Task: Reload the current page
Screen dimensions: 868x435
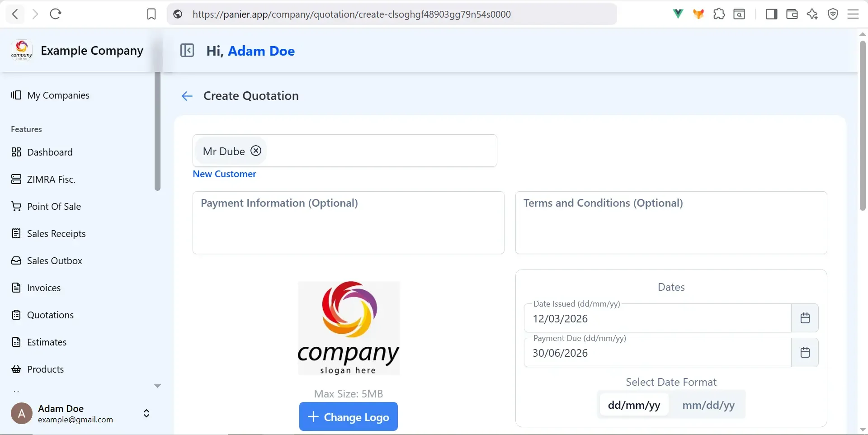Action: (x=56, y=14)
